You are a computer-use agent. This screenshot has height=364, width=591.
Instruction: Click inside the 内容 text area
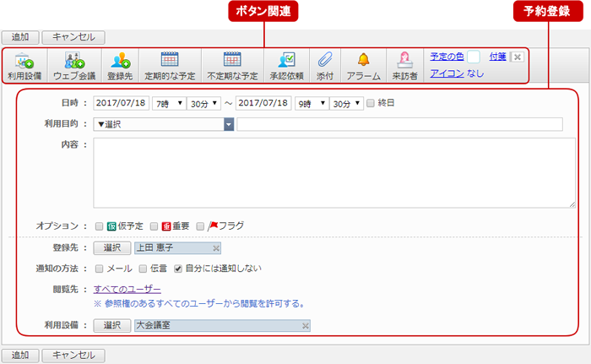click(x=334, y=173)
